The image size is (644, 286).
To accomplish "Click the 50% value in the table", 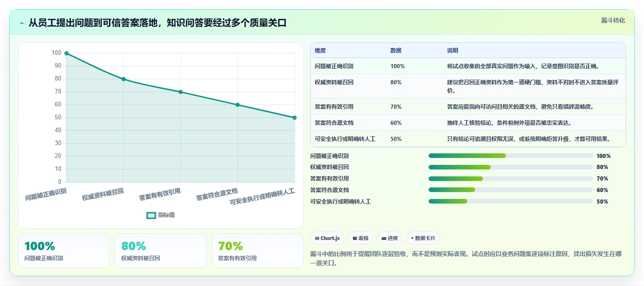I will pyautogui.click(x=396, y=139).
